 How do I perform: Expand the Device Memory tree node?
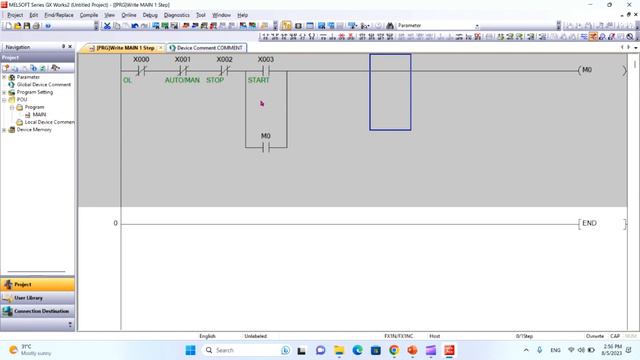click(4, 130)
